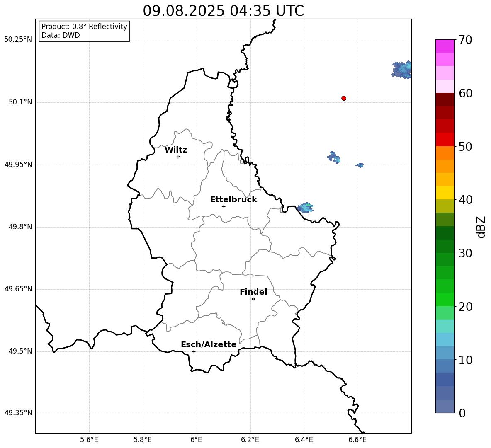Click the 49.8°N latitude label
The height and width of the screenshot is (448, 491).
pyautogui.click(x=20, y=227)
